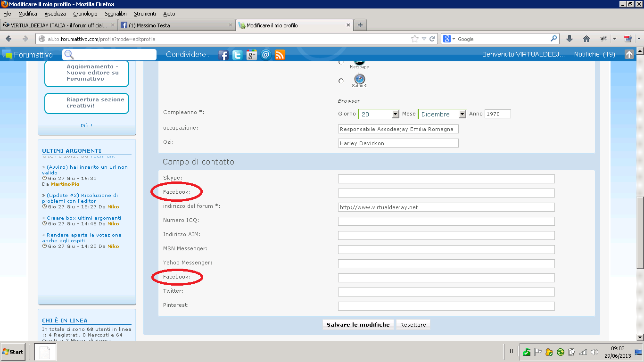Open the Mese month dropdown
Screen dimensions: 644x362
[442, 114]
